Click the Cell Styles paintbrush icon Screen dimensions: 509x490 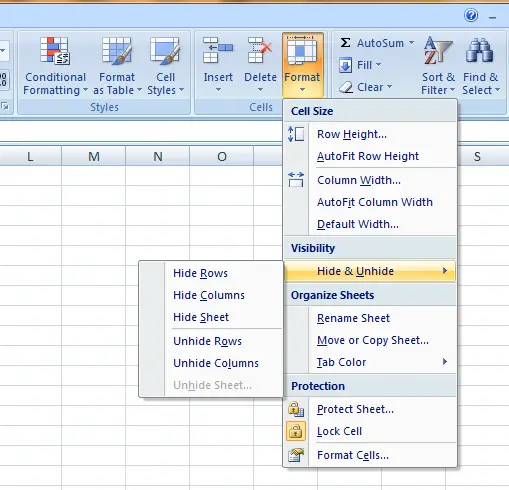pos(165,51)
